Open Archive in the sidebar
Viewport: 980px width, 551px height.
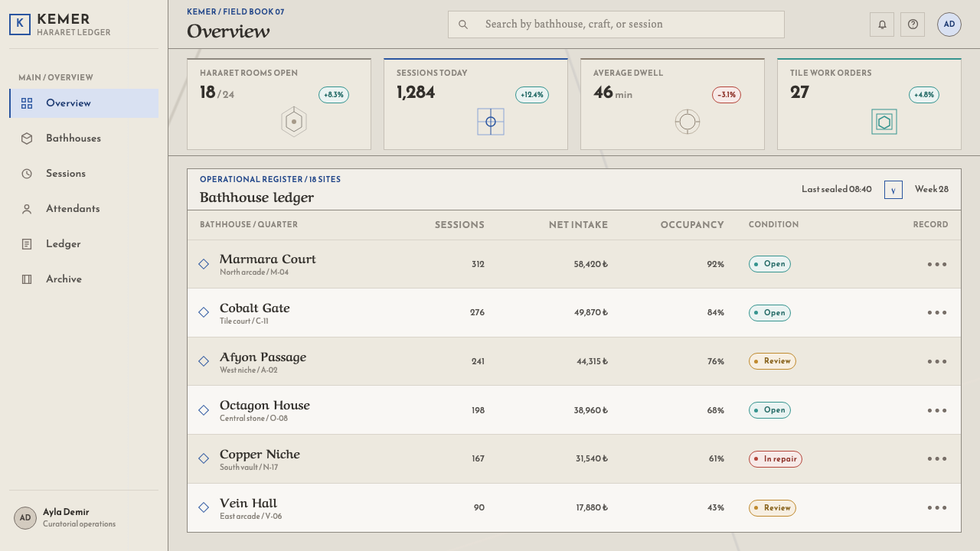84,279
